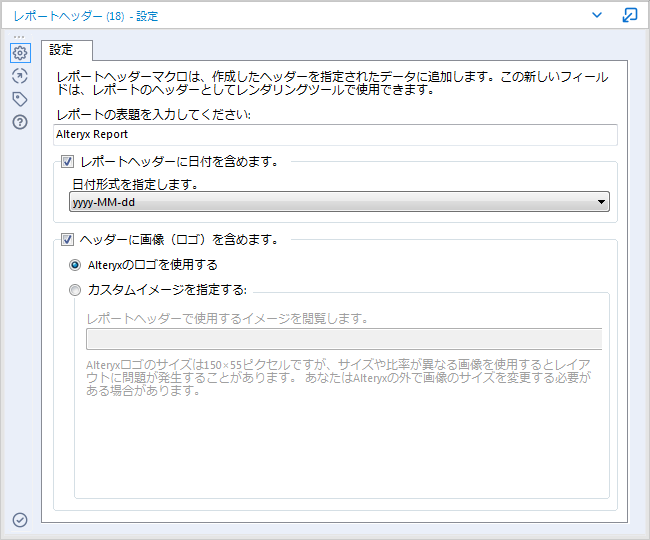The image size is (650, 540).
Task: Click the custom image path field
Action: pos(343,339)
